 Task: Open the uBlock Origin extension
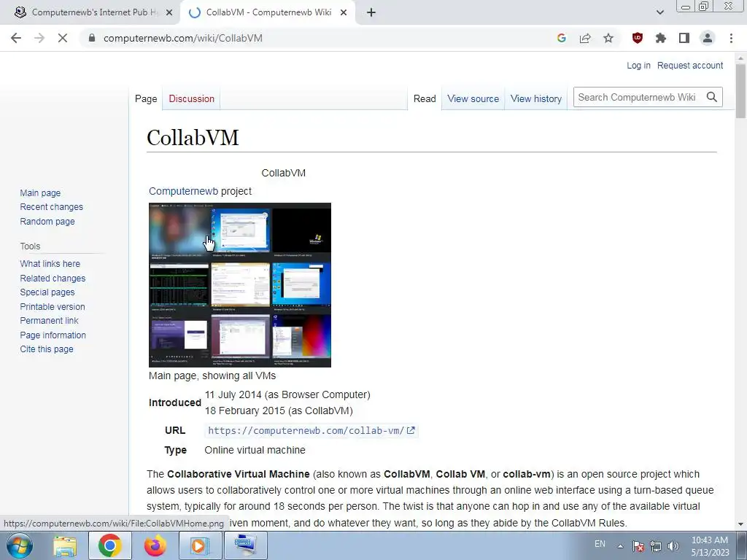click(638, 38)
